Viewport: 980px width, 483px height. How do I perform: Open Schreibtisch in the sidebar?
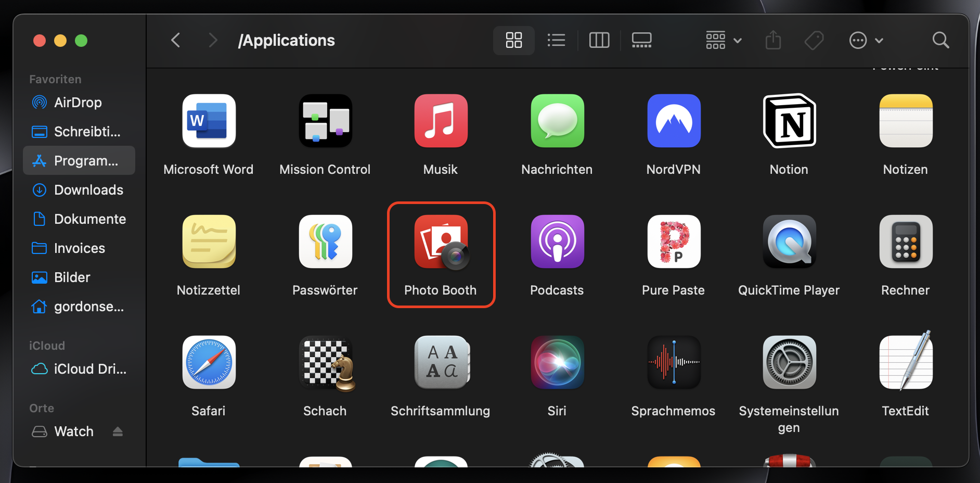[79, 132]
